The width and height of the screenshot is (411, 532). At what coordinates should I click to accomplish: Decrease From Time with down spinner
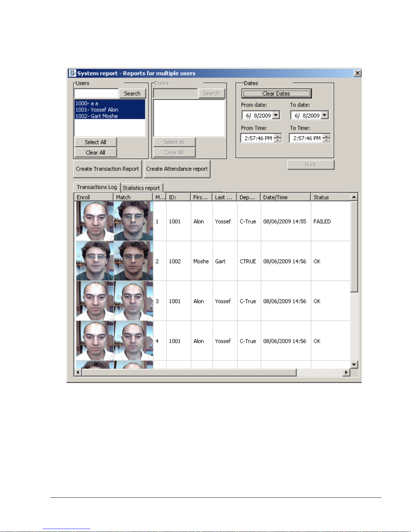[277, 140]
